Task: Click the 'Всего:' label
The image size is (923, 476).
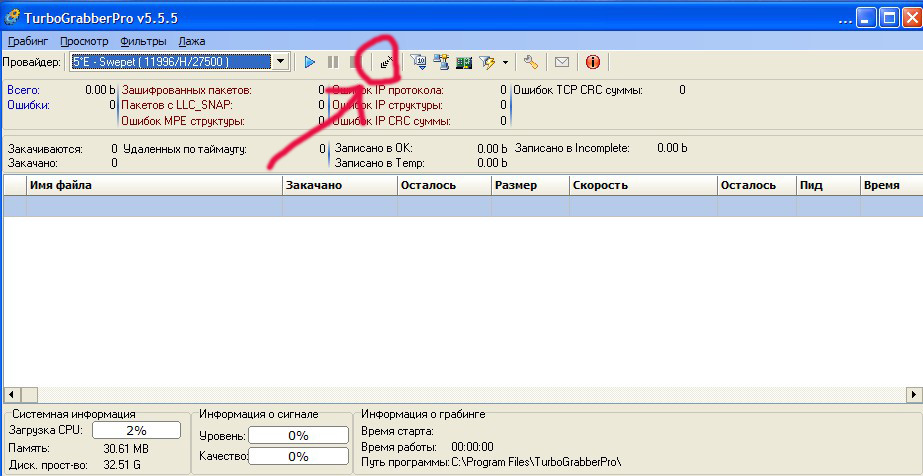Action: click(x=24, y=90)
